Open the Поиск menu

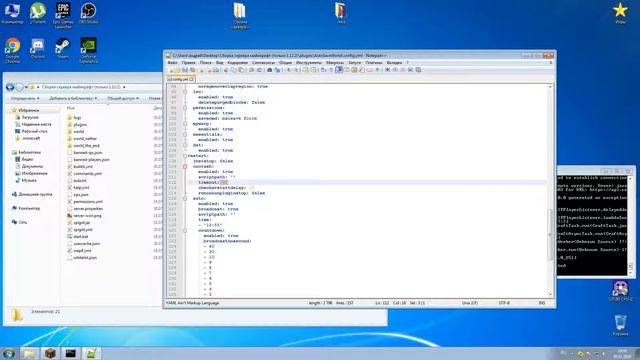click(205, 63)
